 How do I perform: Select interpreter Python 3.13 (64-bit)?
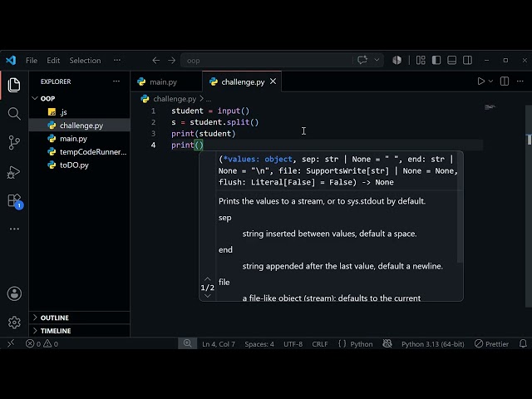[432, 344]
